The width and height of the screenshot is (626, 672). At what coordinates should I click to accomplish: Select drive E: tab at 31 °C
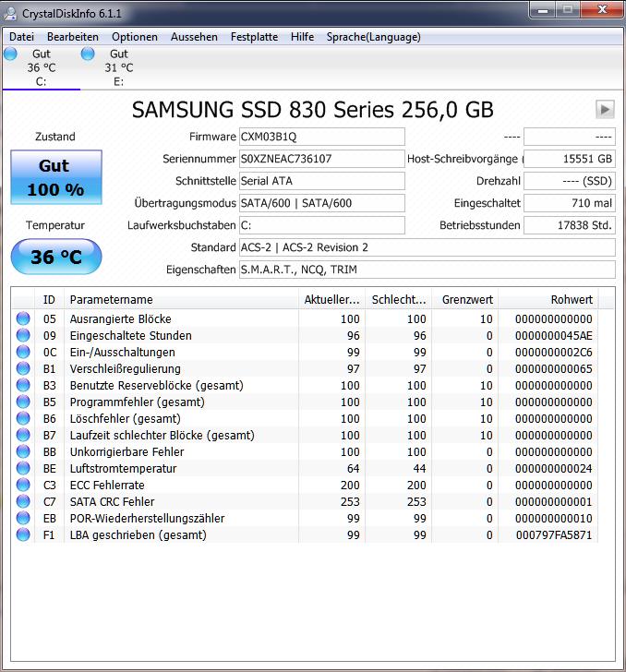coord(119,67)
